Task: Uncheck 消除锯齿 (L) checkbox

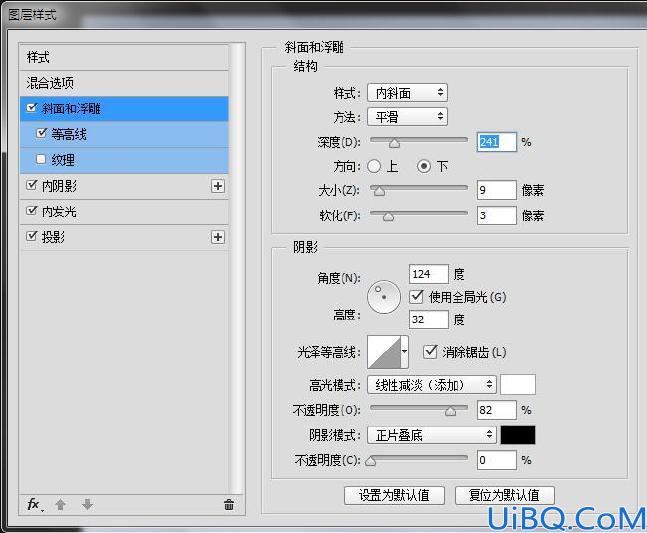Action: 430,352
